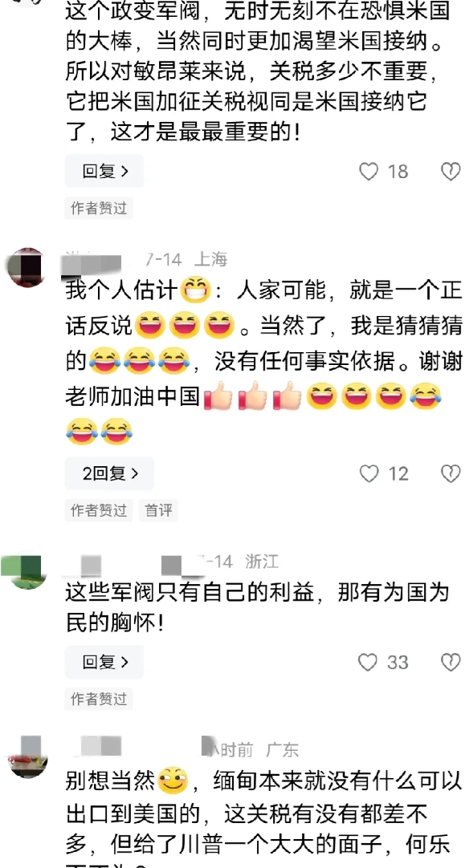
Task: Expand the 2回复 replies thread
Action: coord(109,474)
